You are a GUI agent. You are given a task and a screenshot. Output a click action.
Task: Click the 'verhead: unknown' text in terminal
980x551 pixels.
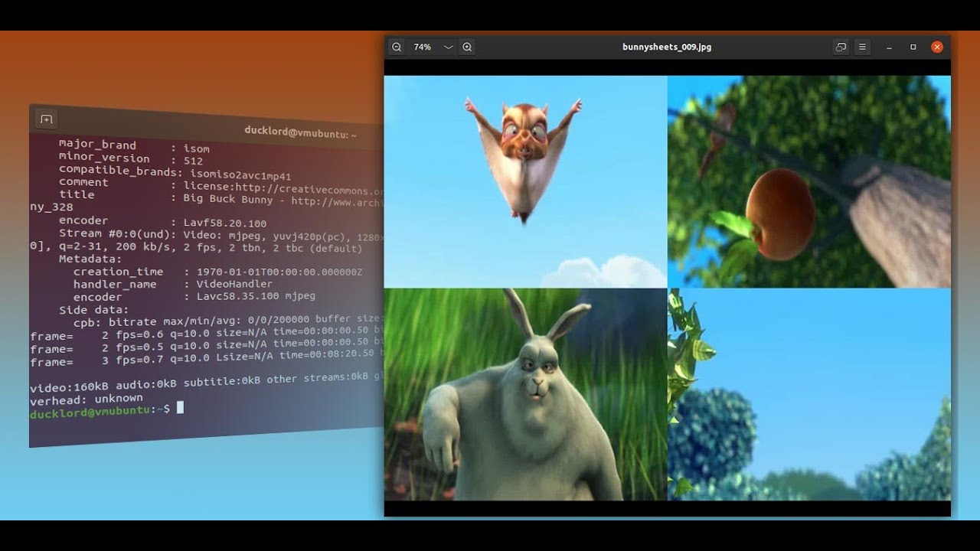point(86,399)
